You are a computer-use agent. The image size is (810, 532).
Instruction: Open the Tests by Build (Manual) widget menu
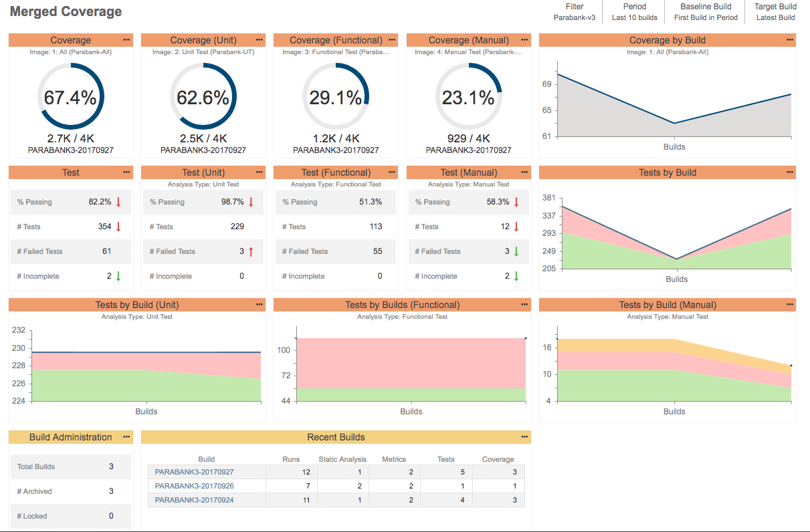[x=789, y=305]
